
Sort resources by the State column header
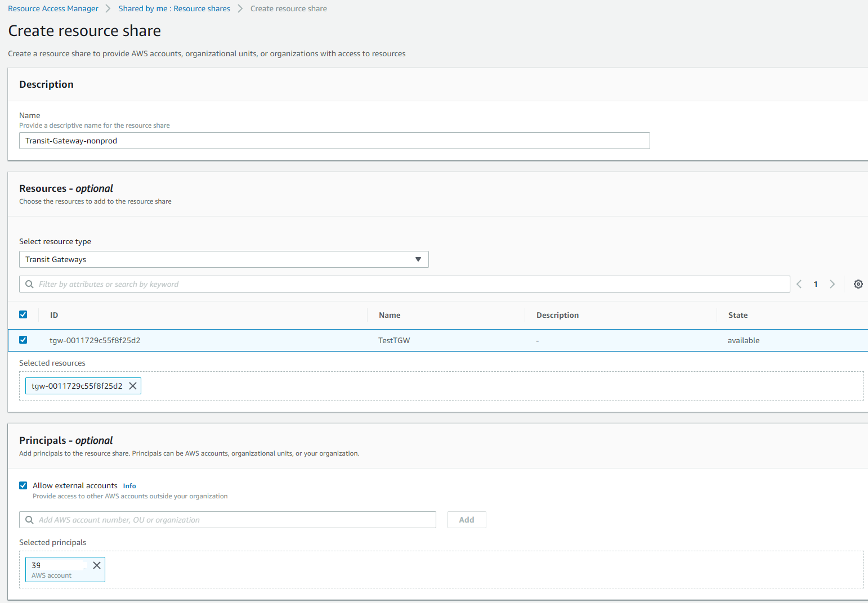pyautogui.click(x=737, y=315)
